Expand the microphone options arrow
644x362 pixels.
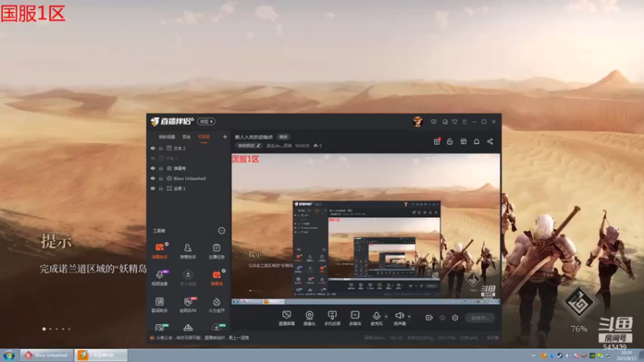[x=386, y=316]
